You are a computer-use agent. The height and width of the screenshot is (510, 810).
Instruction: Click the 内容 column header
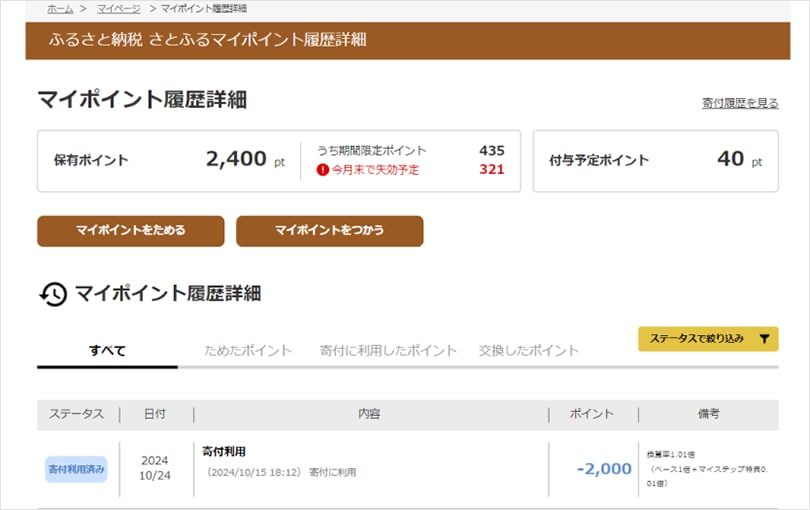[x=369, y=414]
